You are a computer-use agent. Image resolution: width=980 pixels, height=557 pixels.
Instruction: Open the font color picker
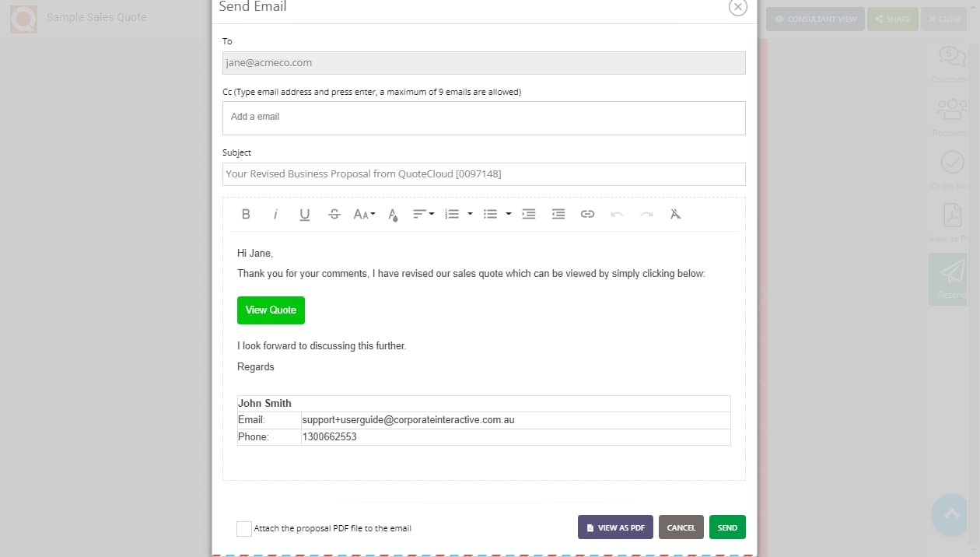tap(393, 214)
